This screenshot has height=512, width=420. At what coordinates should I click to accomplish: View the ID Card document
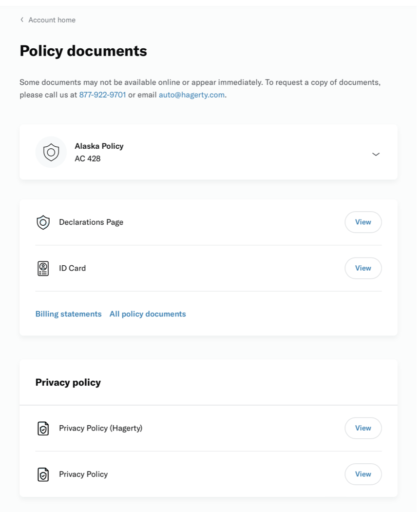point(363,268)
